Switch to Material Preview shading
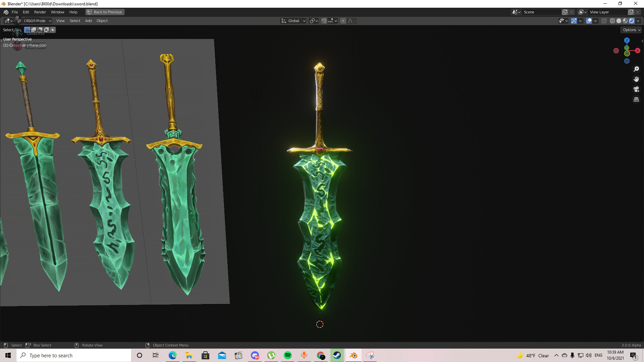Screen dimensions: 644x362 (625, 20)
